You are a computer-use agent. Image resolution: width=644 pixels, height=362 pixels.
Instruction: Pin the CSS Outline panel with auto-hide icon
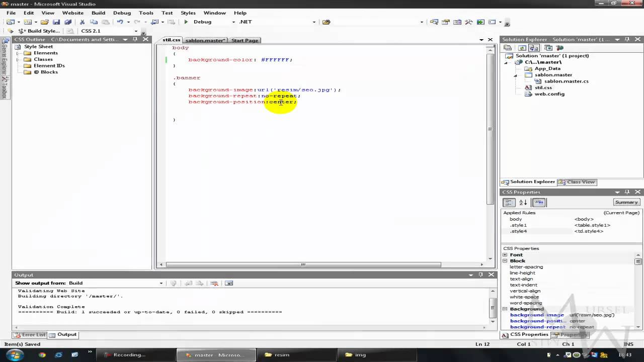[x=135, y=39]
